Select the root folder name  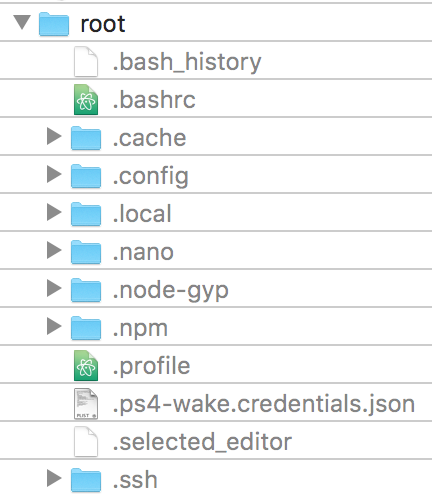103,24
